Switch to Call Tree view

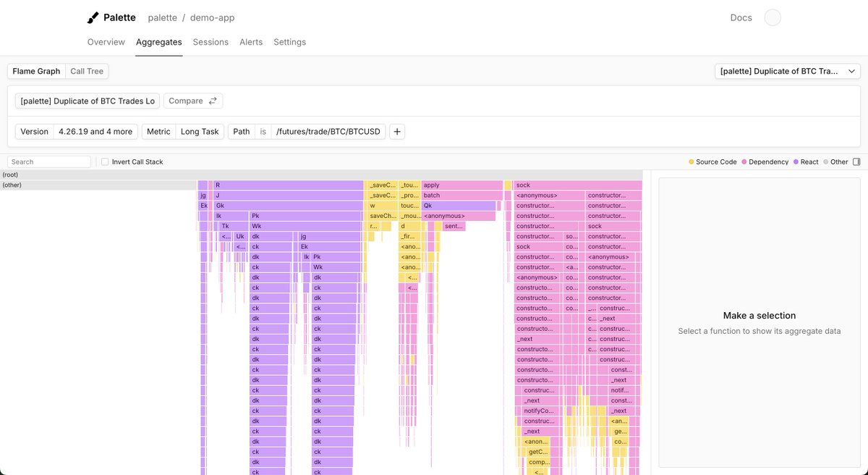tap(87, 71)
